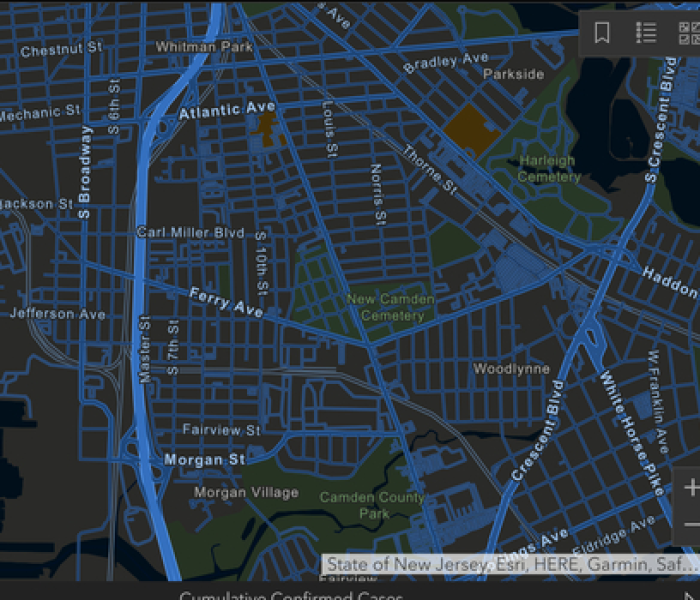Open the Basemap gallery grid icon

(689, 33)
